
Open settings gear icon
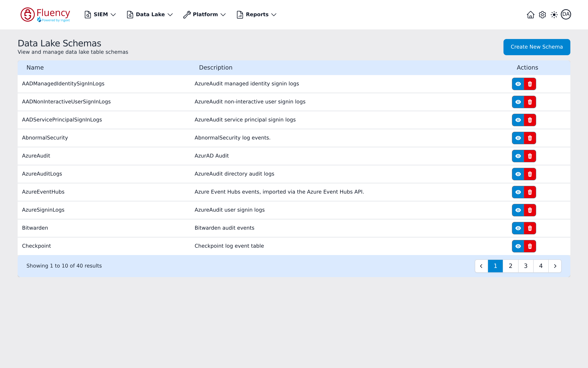[542, 15]
